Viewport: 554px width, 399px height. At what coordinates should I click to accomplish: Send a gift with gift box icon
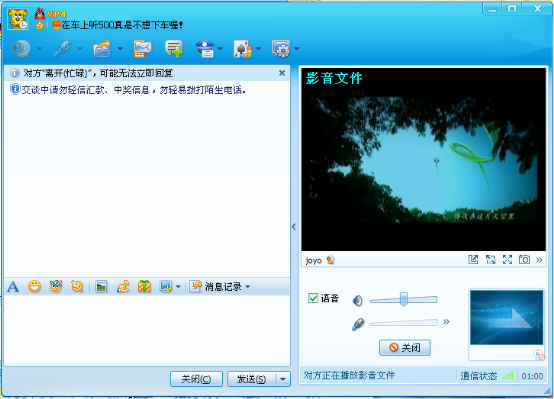144,287
